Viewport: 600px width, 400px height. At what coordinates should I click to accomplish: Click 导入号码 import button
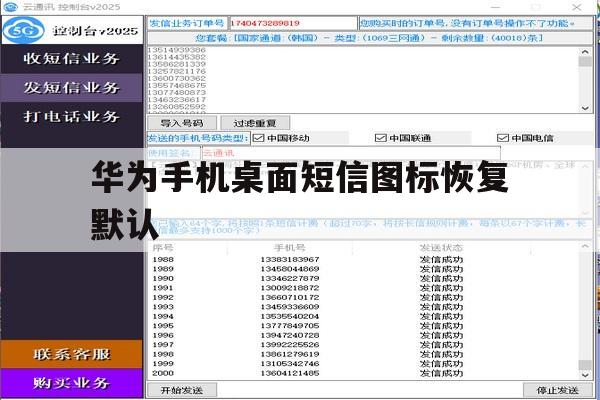[x=182, y=123]
